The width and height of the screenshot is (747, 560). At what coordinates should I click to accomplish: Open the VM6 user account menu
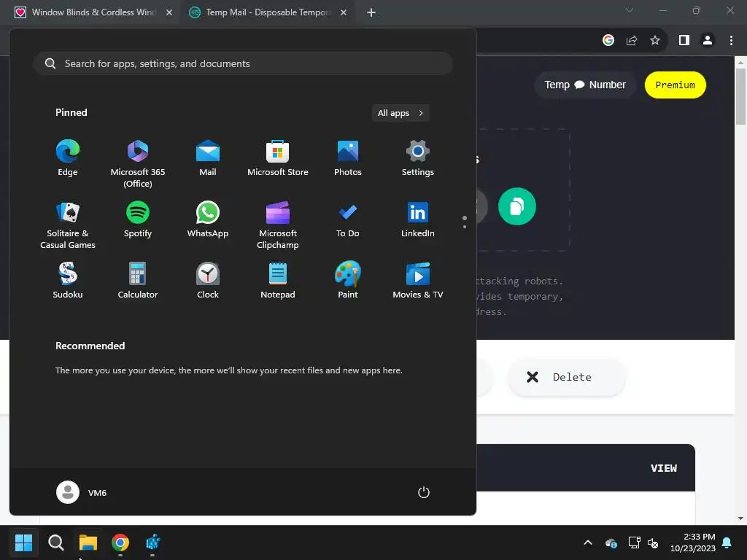82,492
